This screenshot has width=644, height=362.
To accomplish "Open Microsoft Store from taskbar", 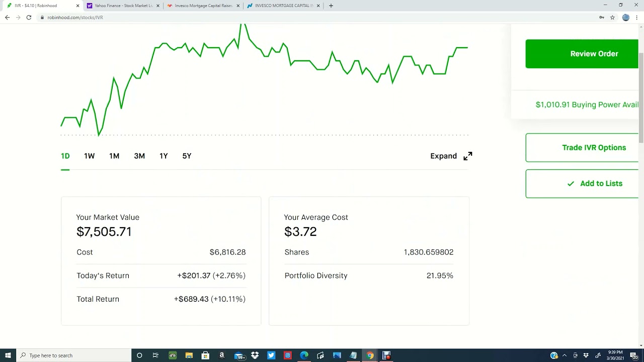I will [205, 355].
